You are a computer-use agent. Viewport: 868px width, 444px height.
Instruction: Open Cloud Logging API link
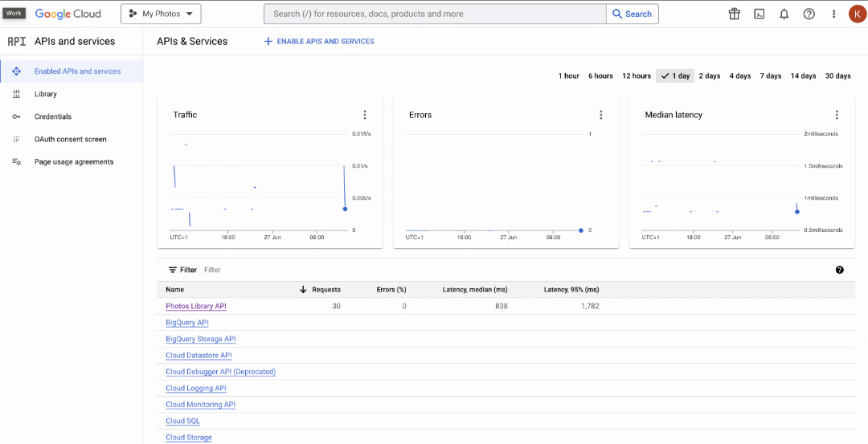point(196,388)
